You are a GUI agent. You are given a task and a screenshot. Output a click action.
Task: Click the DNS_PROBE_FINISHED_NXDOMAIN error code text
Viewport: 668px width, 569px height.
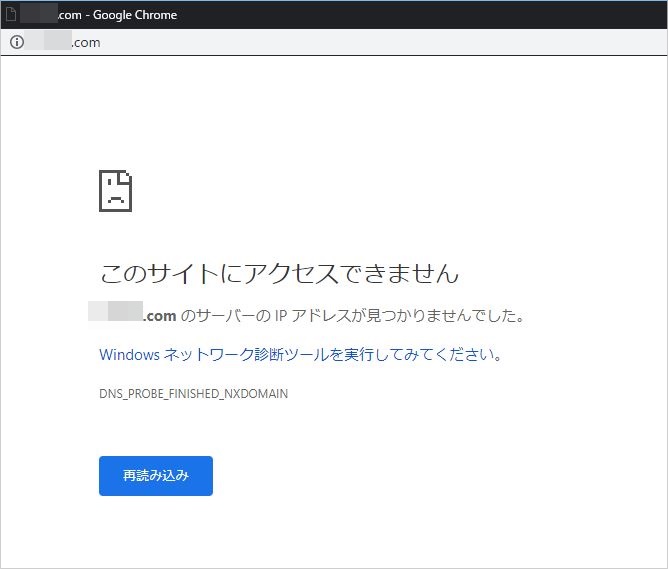point(193,394)
